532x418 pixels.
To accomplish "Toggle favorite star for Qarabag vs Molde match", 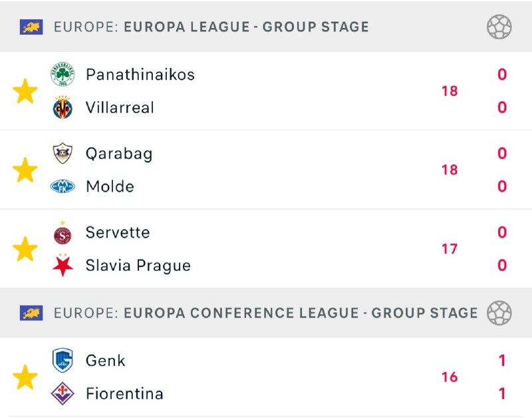I will click(x=25, y=170).
